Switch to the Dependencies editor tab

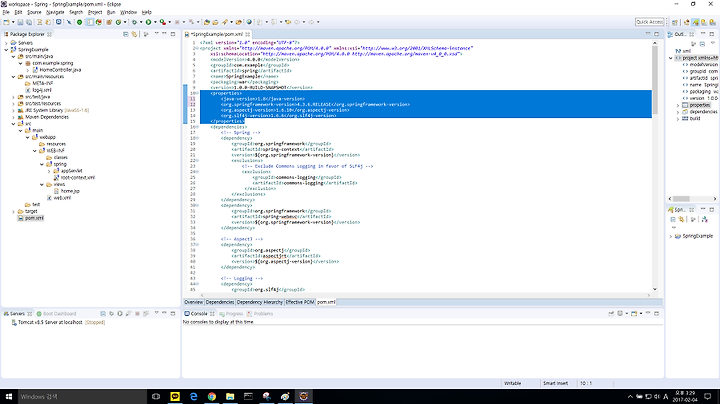[x=220, y=302]
